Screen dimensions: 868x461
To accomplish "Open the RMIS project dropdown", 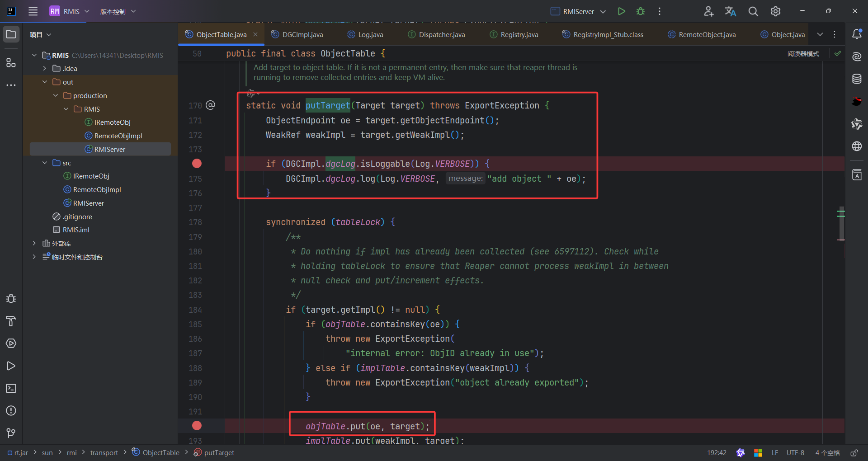I will click(70, 11).
